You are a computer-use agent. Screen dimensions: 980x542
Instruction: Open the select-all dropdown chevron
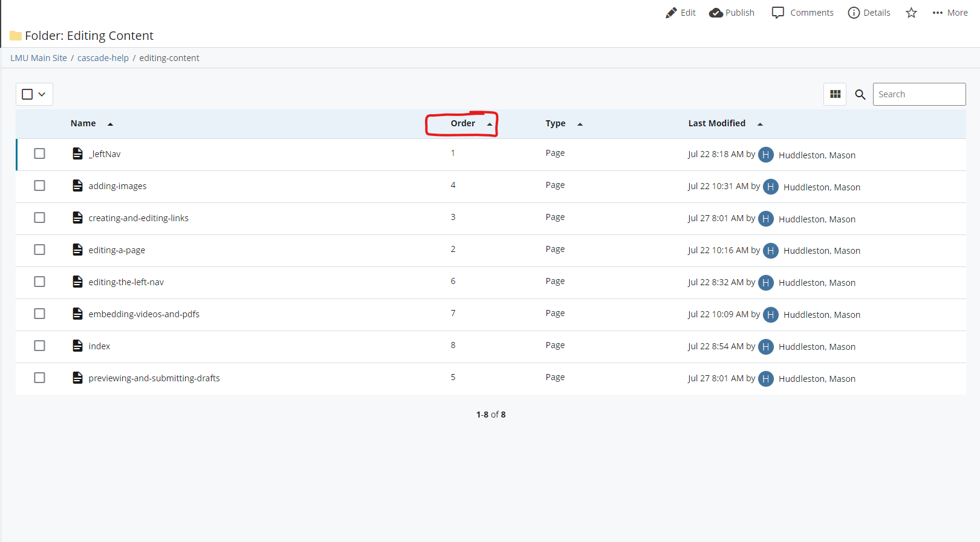pyautogui.click(x=42, y=94)
